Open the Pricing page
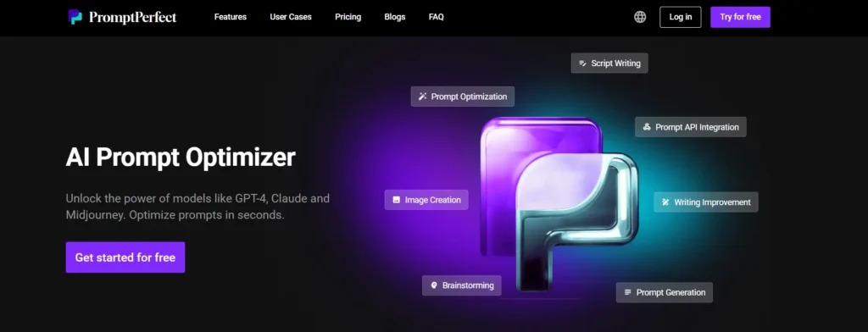This screenshot has height=332, width=868. coord(348,17)
